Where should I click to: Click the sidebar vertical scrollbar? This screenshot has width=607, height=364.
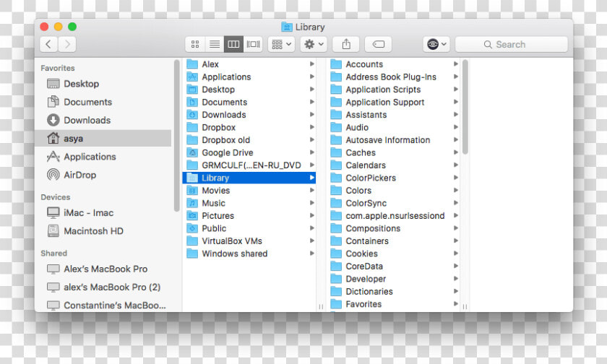coord(176,135)
